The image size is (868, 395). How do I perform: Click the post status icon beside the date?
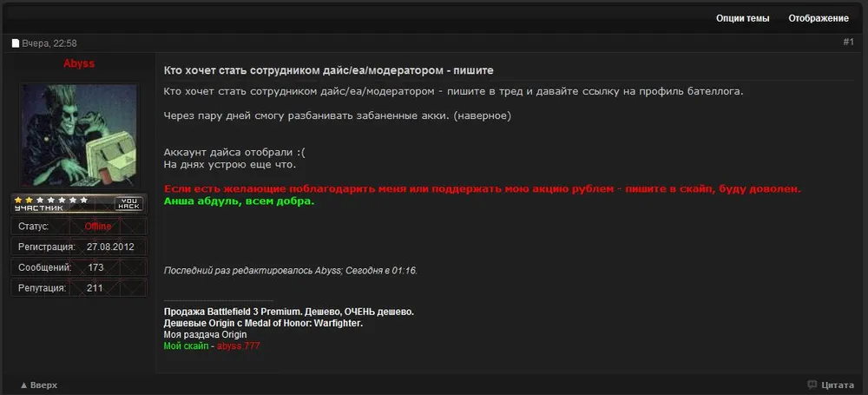(x=16, y=43)
